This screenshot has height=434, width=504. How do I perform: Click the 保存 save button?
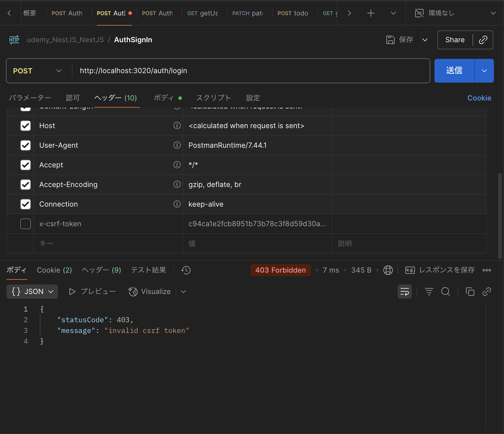coord(400,40)
